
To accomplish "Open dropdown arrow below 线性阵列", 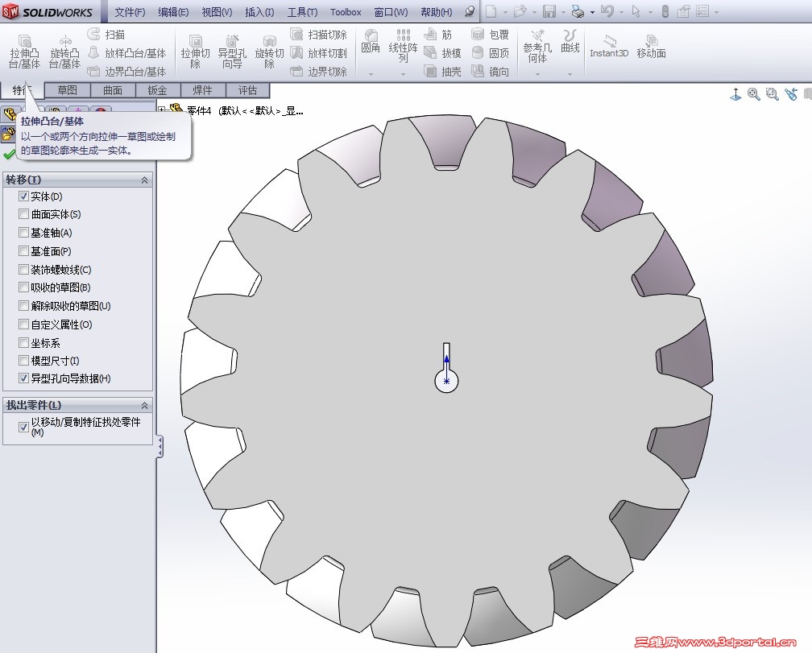I will pyautogui.click(x=403, y=74).
